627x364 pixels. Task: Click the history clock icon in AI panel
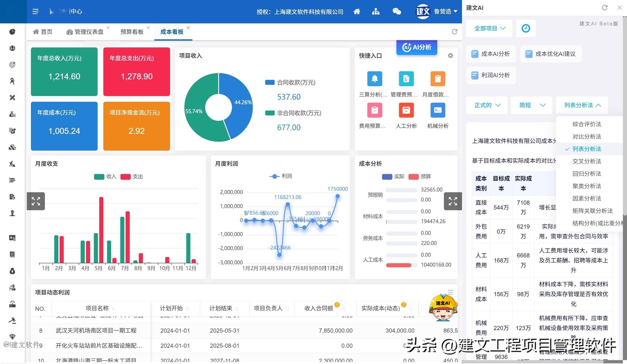pyautogui.click(x=525, y=28)
